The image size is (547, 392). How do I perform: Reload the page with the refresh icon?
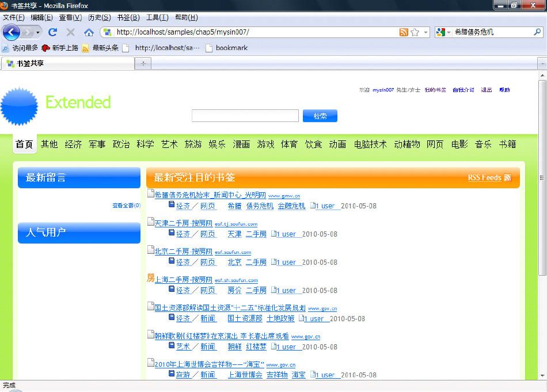tap(52, 32)
